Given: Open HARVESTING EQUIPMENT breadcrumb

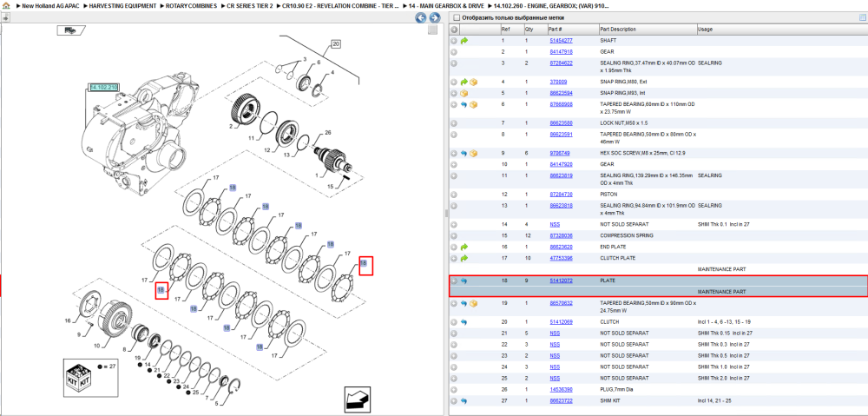Looking at the screenshot, I should coord(122,5).
